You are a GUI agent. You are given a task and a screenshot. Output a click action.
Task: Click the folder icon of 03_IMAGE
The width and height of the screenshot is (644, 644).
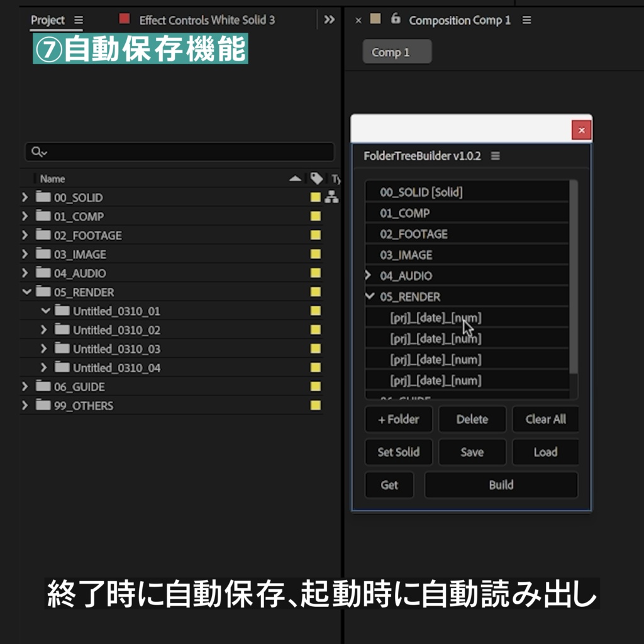[x=42, y=254]
